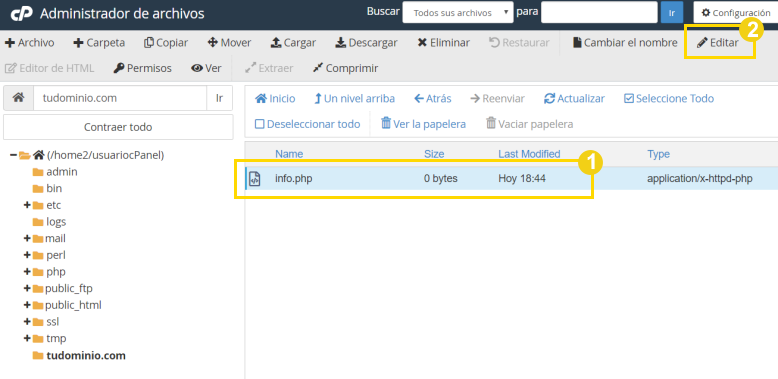778x379 pixels.
Task: View the file with Ver
Action: (206, 68)
